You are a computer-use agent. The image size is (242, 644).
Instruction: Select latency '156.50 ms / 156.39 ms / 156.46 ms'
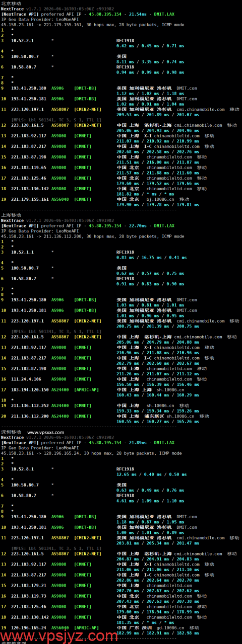tap(153, 384)
